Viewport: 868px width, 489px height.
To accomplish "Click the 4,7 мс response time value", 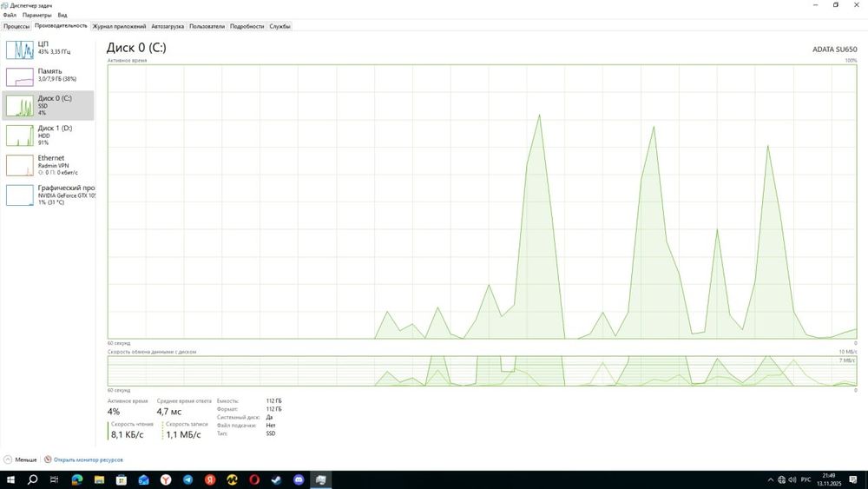I will point(169,412).
